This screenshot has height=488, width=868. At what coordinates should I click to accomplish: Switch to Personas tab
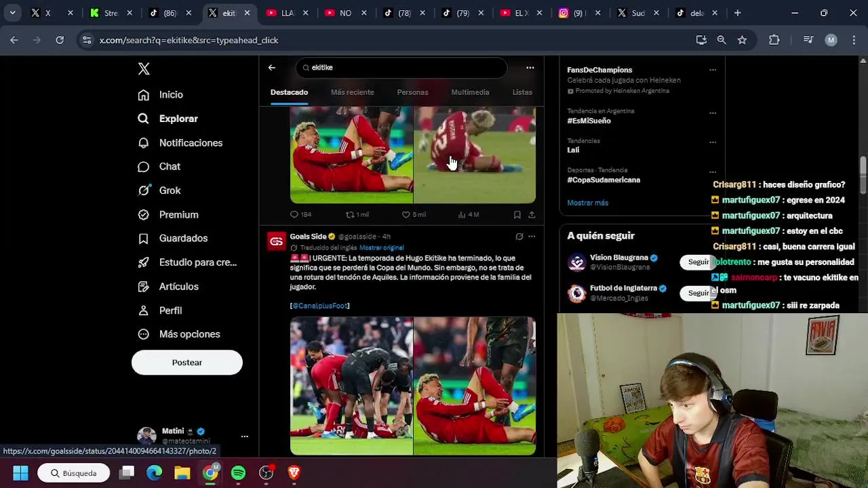[412, 92]
